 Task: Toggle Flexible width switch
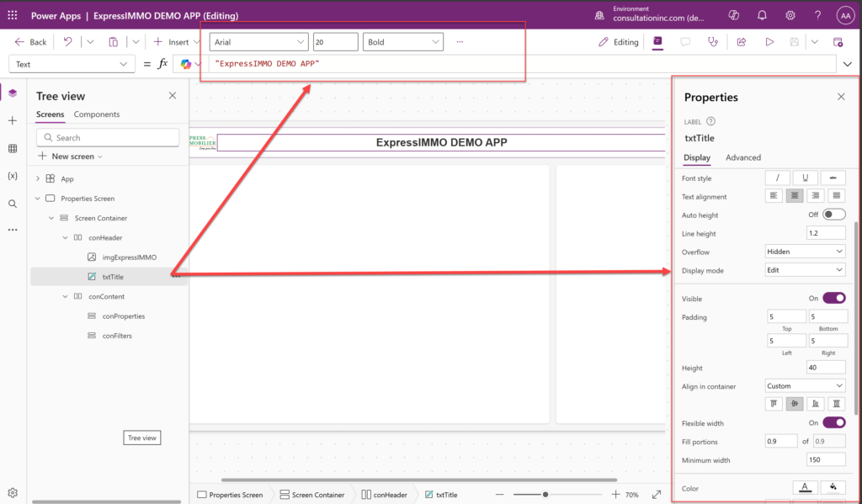[x=834, y=422]
